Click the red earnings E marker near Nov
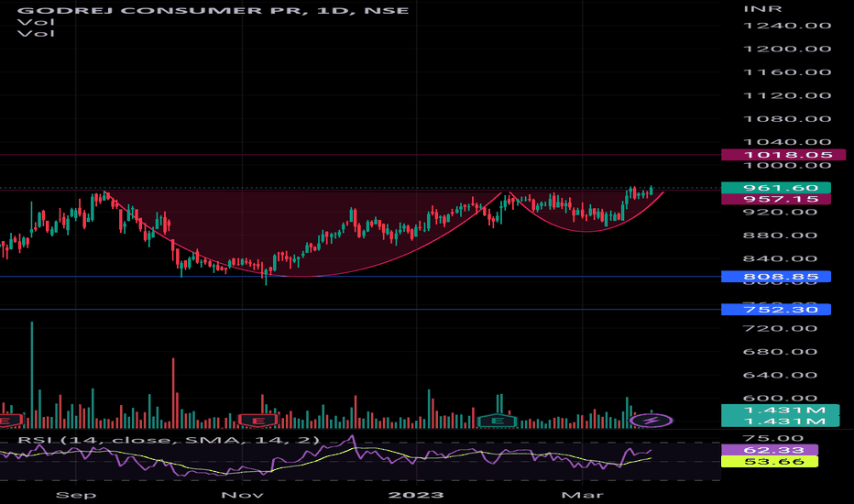 [258, 421]
